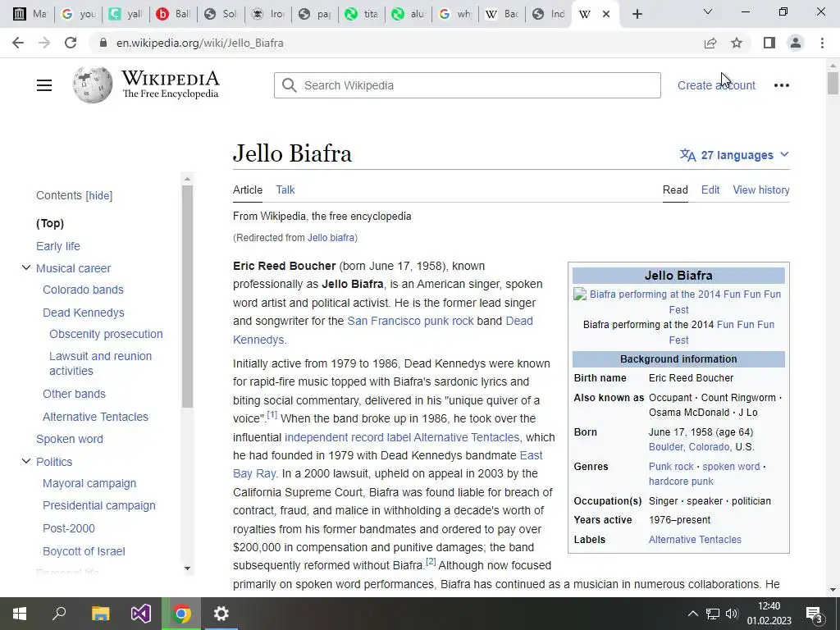Reload the page with the refresh icon
This screenshot has width=840, height=630.
[71, 43]
